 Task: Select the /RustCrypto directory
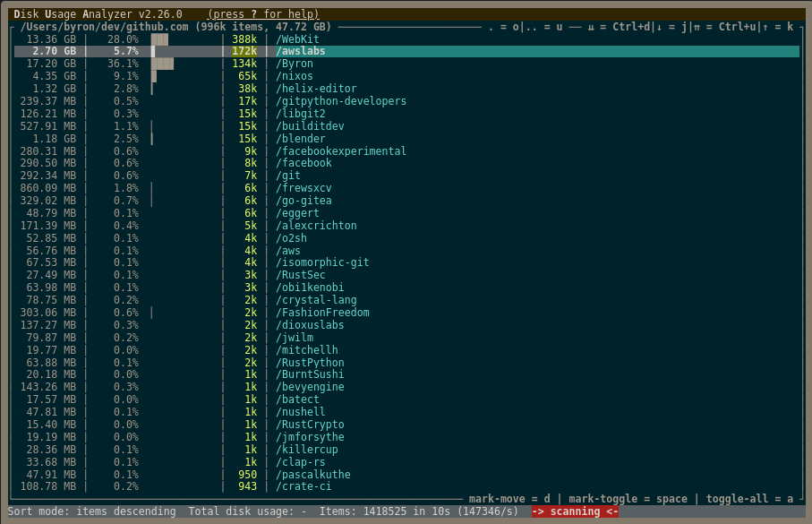point(406,424)
